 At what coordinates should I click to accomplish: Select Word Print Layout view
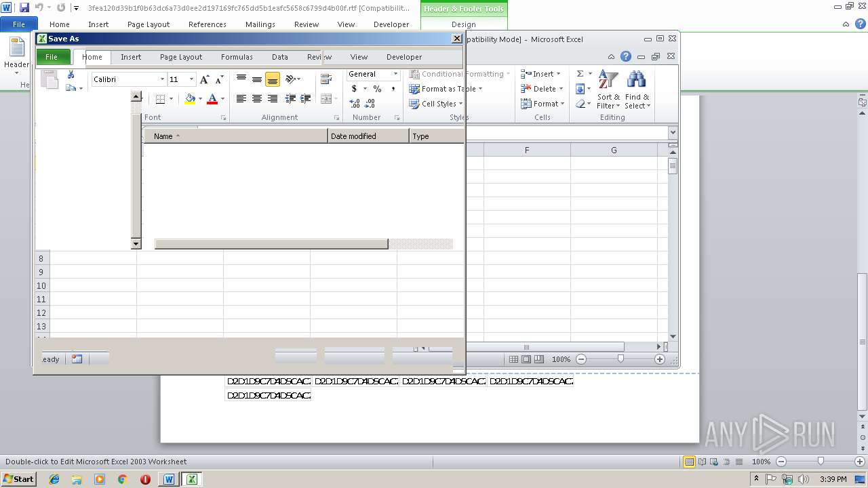click(689, 462)
